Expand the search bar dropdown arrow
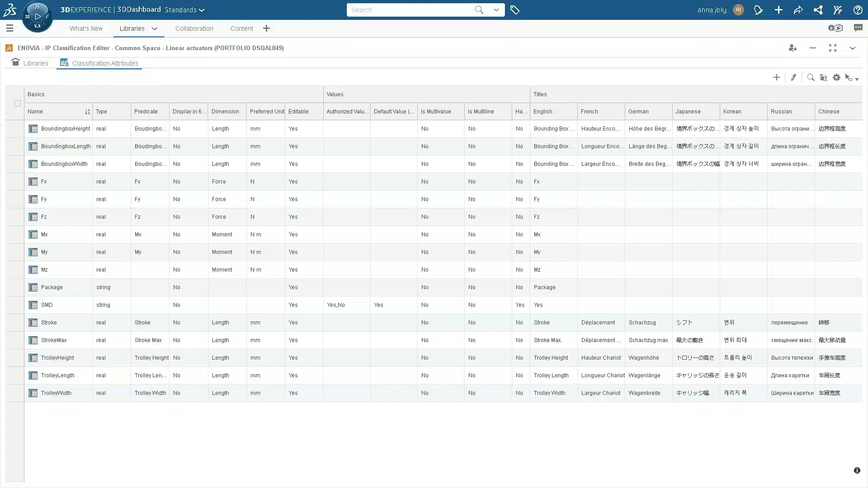 pyautogui.click(x=496, y=9)
